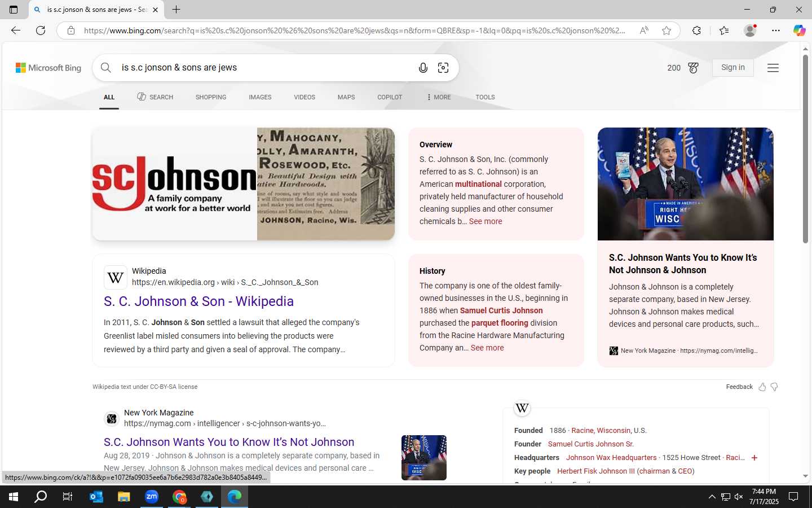Open Zoom from the taskbar
The width and height of the screenshot is (812, 508).
tap(152, 497)
